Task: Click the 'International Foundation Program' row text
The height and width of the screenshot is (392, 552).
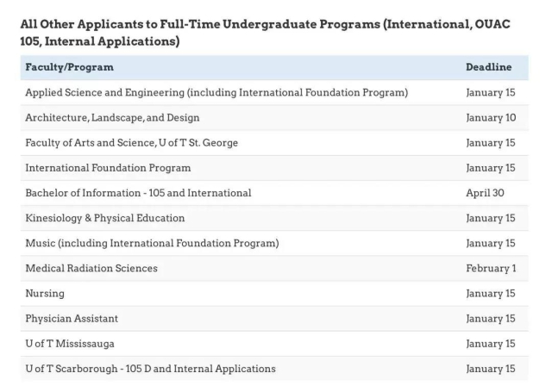Action: [x=108, y=168]
